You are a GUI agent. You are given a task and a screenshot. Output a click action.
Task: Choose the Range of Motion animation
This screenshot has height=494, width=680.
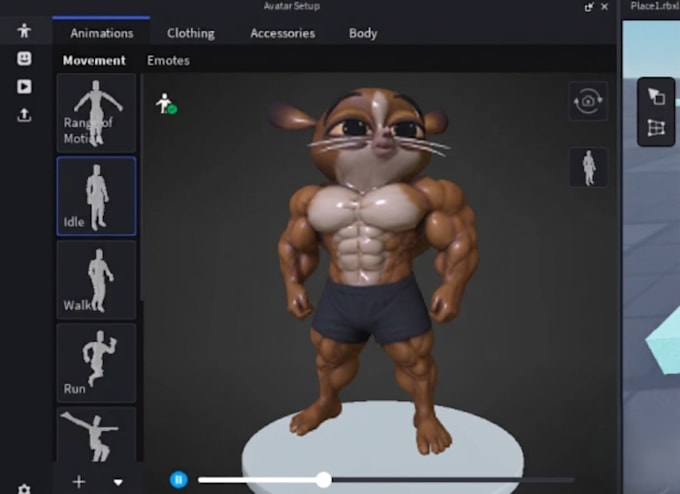[96, 113]
